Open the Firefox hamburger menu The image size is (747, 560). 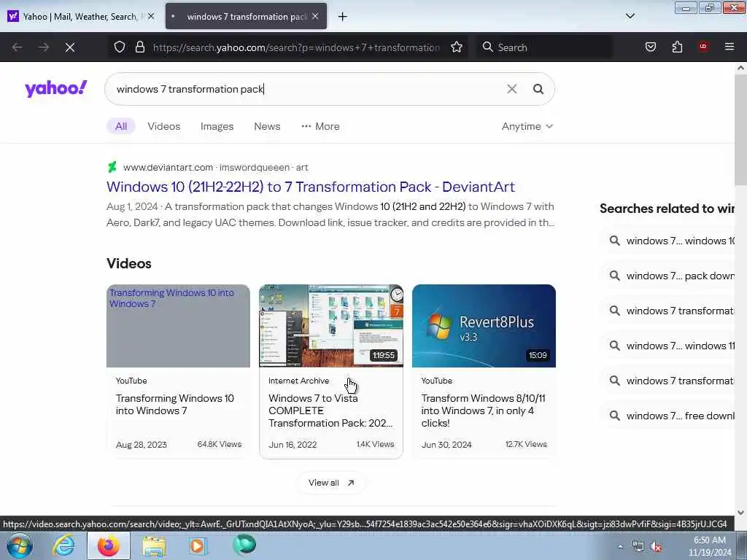(729, 47)
